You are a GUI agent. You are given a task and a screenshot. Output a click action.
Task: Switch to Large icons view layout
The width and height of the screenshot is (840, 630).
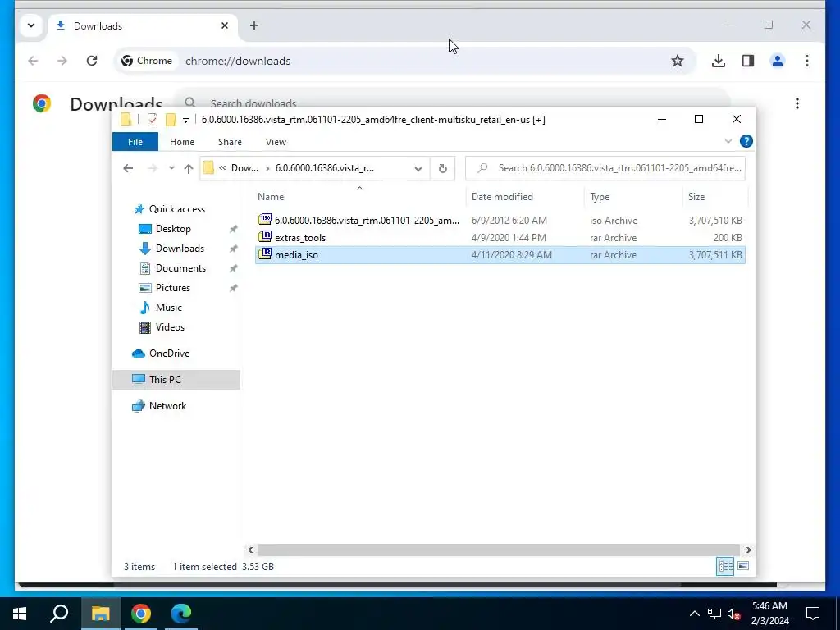[x=743, y=566]
